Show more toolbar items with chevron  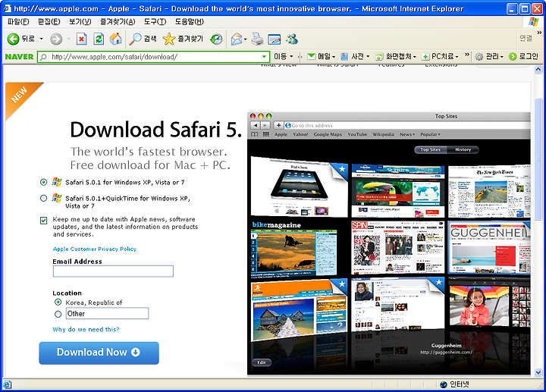(x=467, y=55)
